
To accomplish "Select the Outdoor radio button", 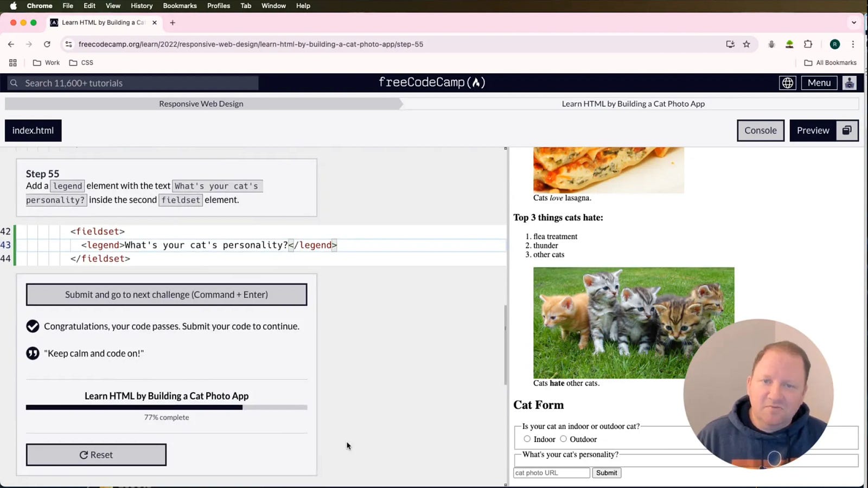I will (x=563, y=439).
